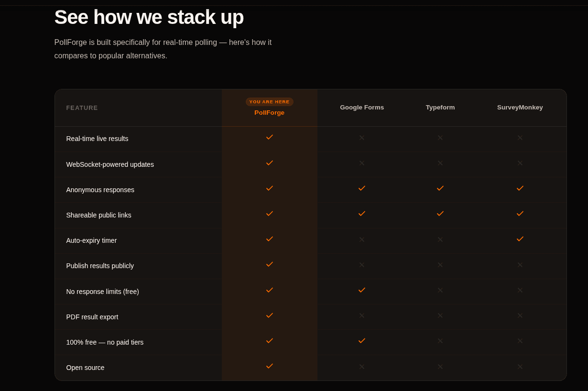Viewport: 588px width, 391px height.
Task: Click Typeform cross for Auto-expiry timer
Action: (440, 239)
